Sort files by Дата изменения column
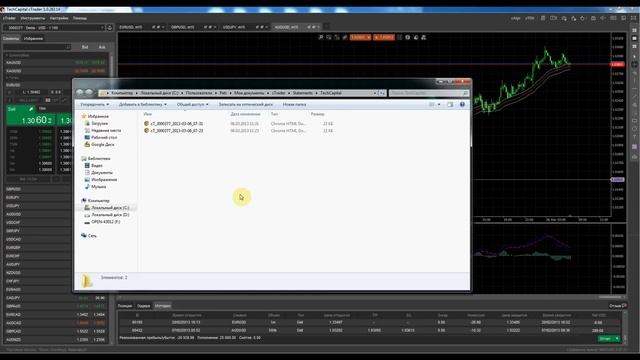This screenshot has width=640, height=360. tap(245, 114)
